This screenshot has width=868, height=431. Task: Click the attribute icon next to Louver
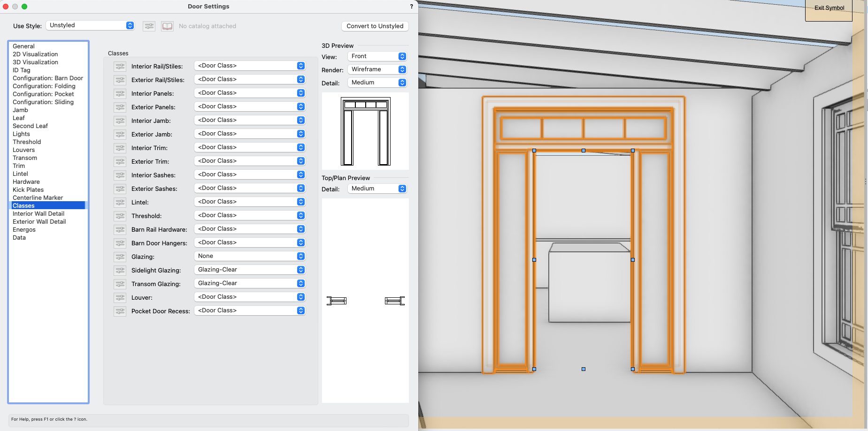click(120, 297)
